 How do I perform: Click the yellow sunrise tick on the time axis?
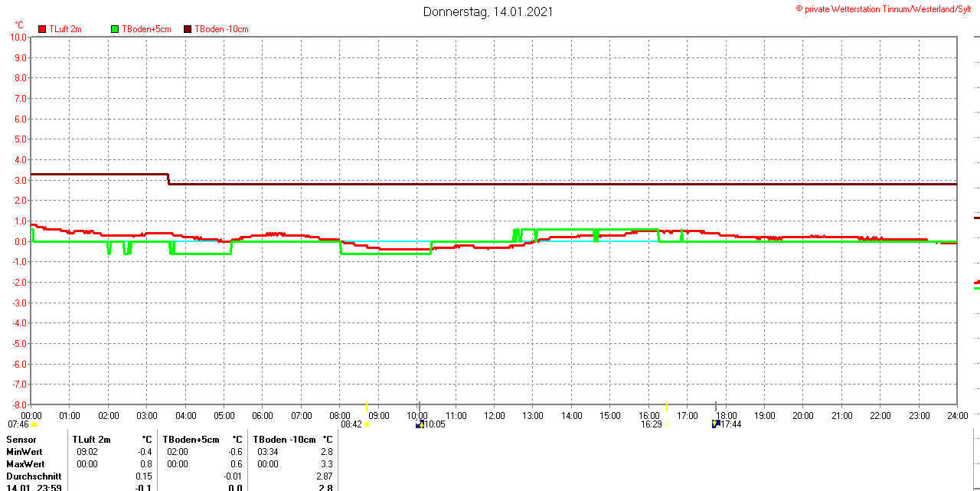click(x=367, y=406)
